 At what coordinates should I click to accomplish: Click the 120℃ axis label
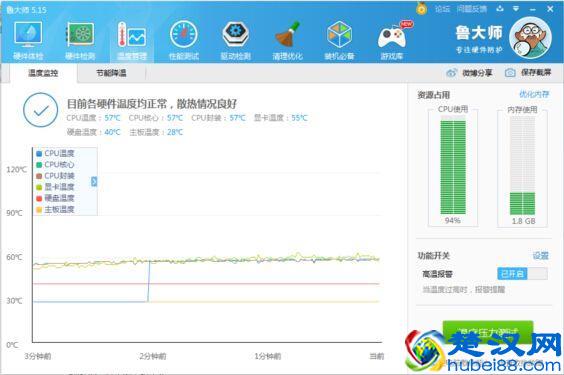pos(16,169)
